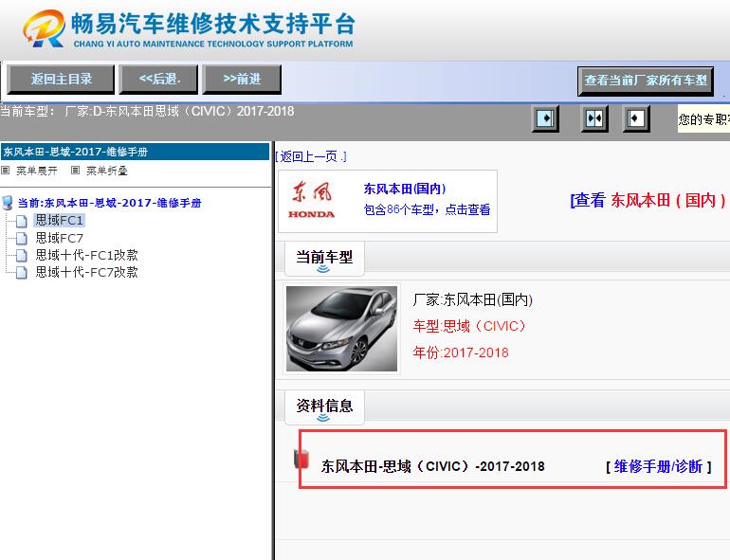Viewport: 730px width, 560px height.
Task: Open 东风本田(国内) manufacturer link
Action: 405,189
